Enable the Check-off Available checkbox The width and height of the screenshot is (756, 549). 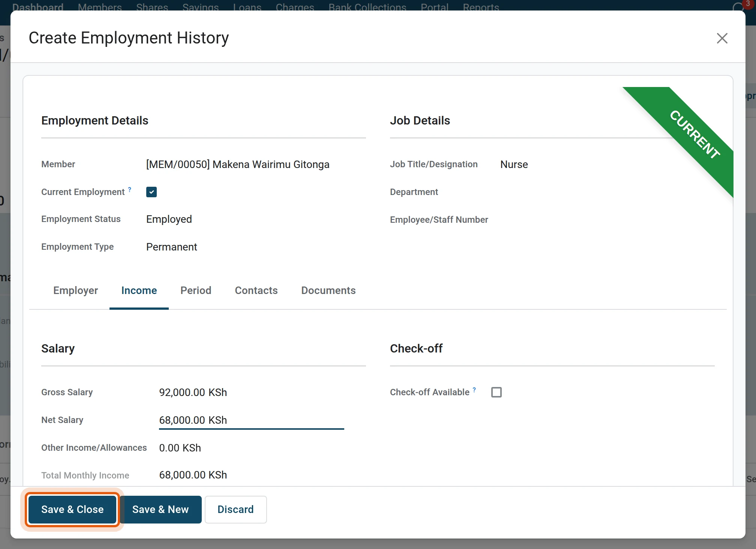coord(496,392)
